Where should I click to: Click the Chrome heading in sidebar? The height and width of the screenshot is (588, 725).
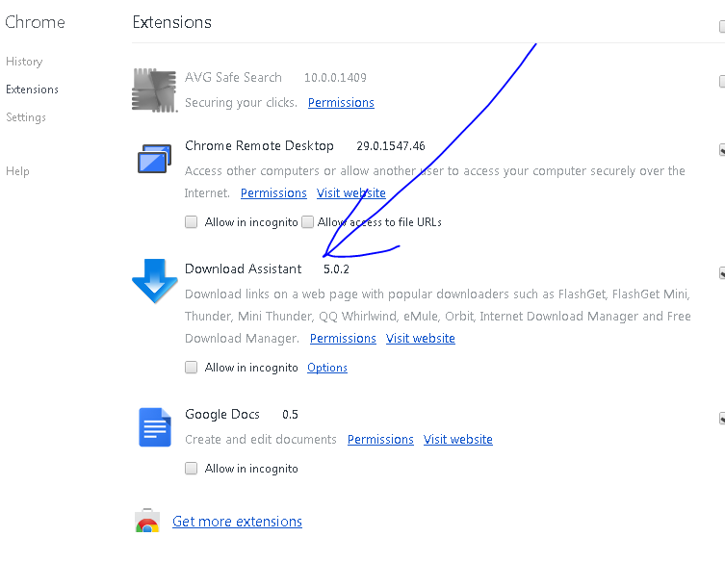click(x=35, y=22)
